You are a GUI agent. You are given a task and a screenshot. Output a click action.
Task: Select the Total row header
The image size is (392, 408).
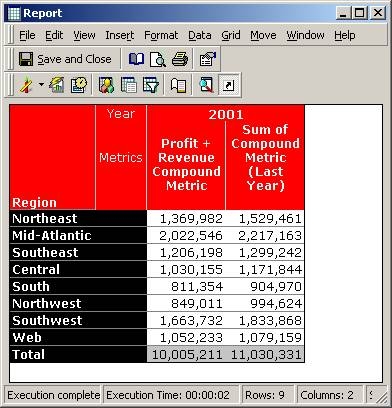(78, 354)
